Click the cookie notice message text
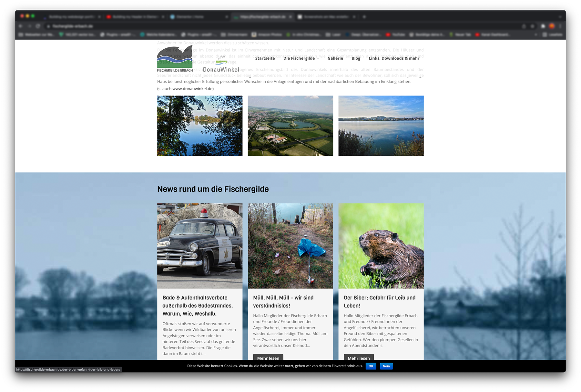Screen dimensions: 581x392 (x=275, y=366)
